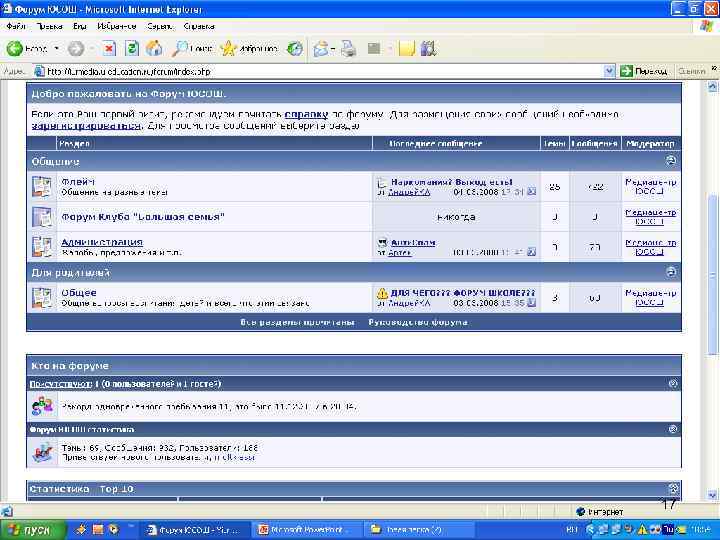The image size is (720, 540).
Task: Click the users online people icon
Action: click(x=43, y=406)
